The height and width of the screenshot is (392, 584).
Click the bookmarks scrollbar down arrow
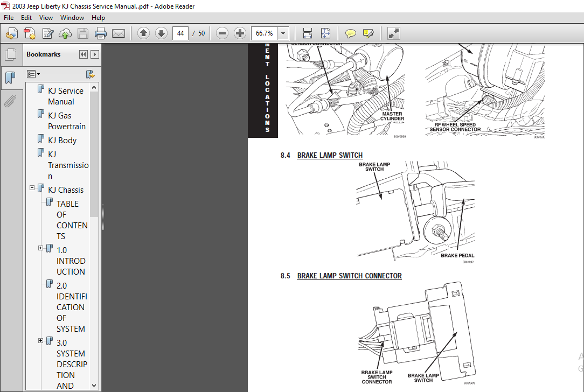click(94, 386)
